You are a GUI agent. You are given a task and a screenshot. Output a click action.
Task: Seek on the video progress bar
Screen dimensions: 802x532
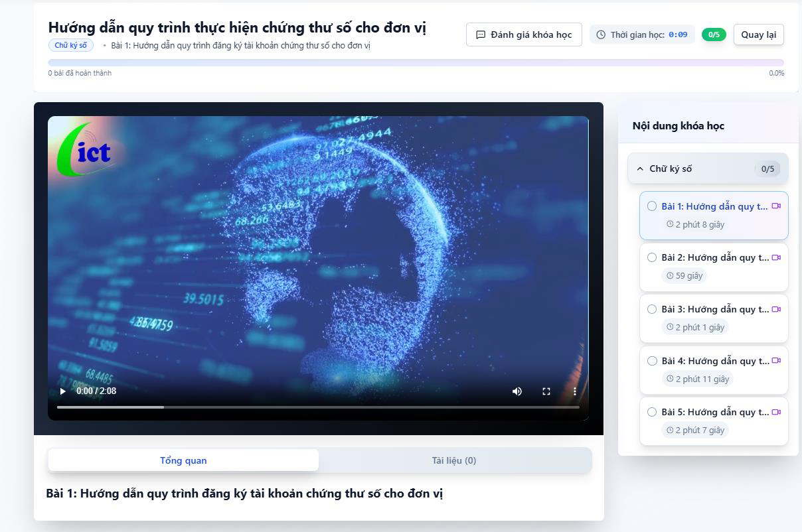click(x=318, y=407)
